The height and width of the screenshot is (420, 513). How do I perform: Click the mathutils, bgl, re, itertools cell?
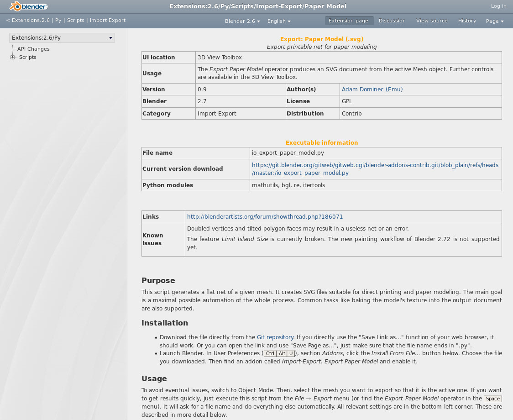376,185
